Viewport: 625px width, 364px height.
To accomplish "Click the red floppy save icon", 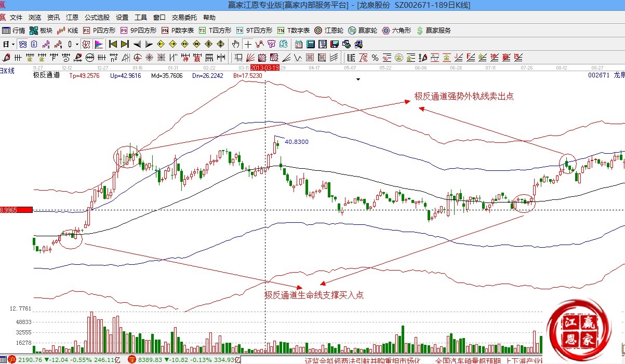I will click(x=335, y=44).
